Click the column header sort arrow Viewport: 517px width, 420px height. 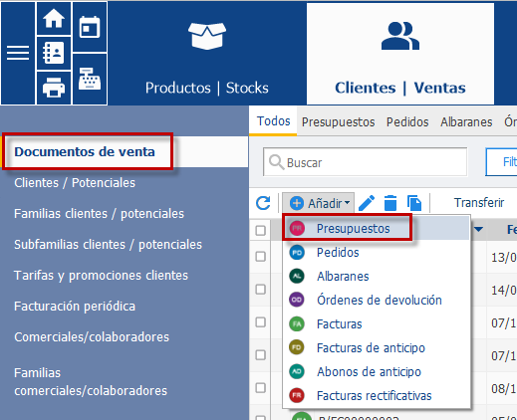coord(478,229)
